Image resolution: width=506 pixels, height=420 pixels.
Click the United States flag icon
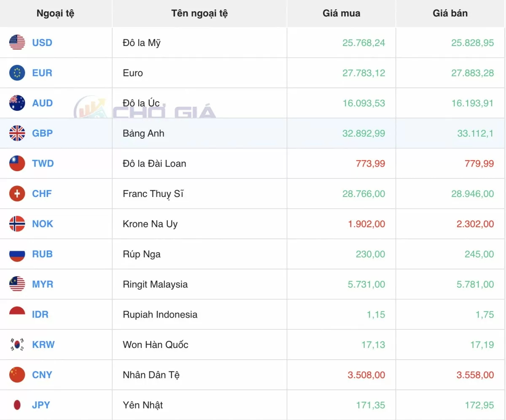coord(17,43)
